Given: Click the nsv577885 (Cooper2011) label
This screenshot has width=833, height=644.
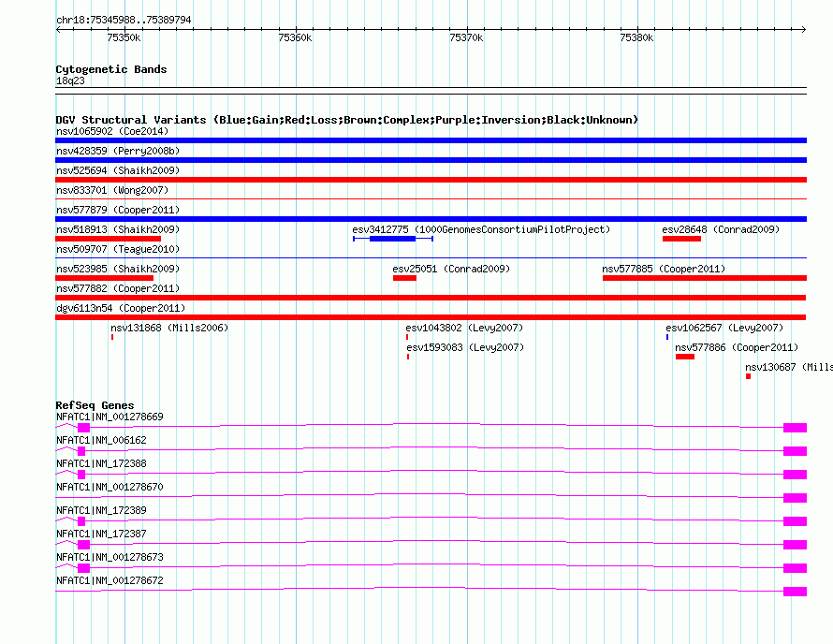Looking at the screenshot, I should [664, 269].
